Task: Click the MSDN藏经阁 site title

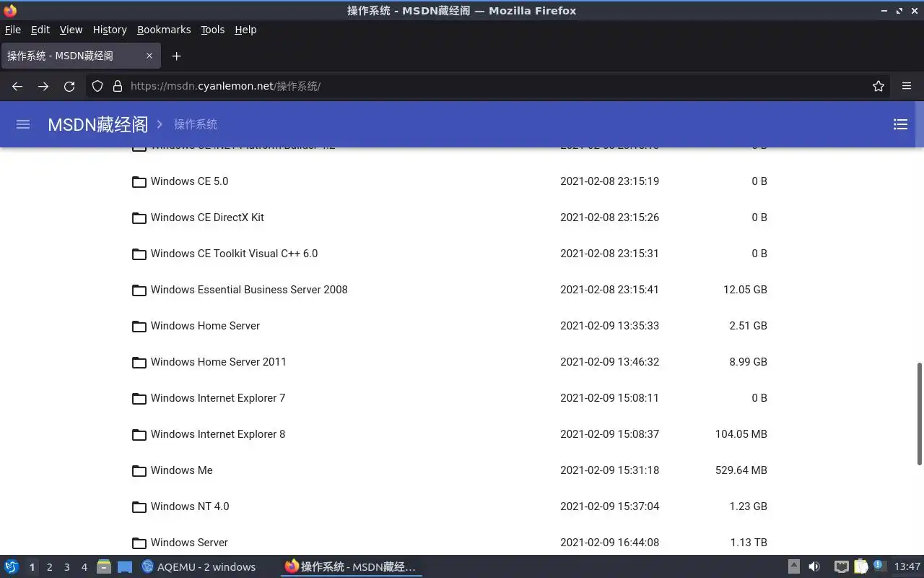Action: [x=97, y=124]
